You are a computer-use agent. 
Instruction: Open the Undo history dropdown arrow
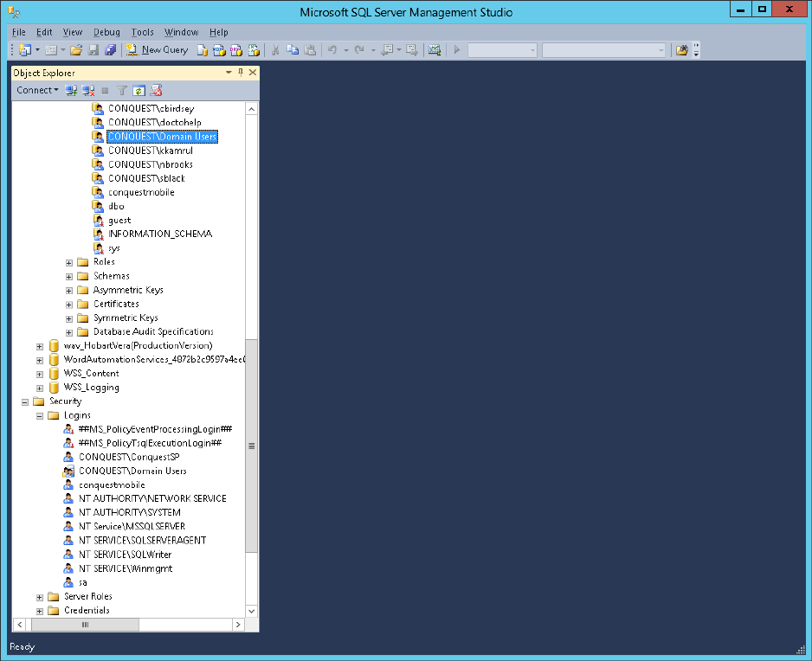tap(346, 49)
